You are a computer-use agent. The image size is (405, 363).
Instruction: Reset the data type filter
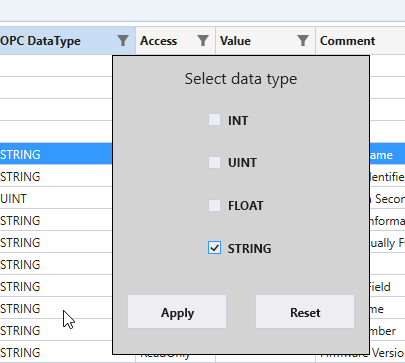point(305,312)
